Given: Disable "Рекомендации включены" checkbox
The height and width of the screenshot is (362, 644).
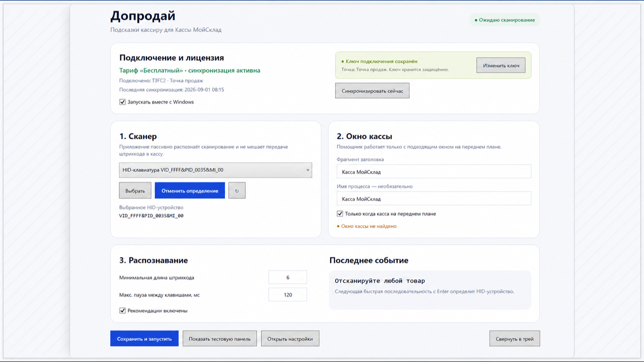Looking at the screenshot, I should (122, 311).
